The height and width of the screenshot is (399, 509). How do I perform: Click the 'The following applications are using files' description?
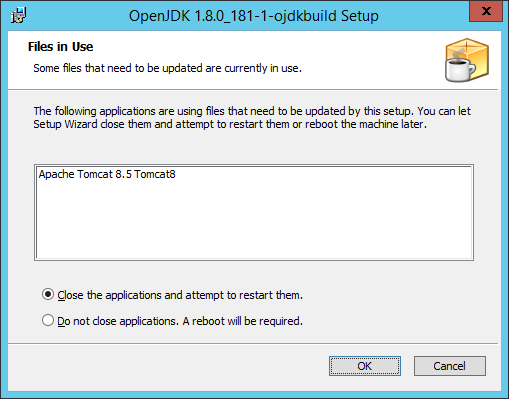[252, 111]
